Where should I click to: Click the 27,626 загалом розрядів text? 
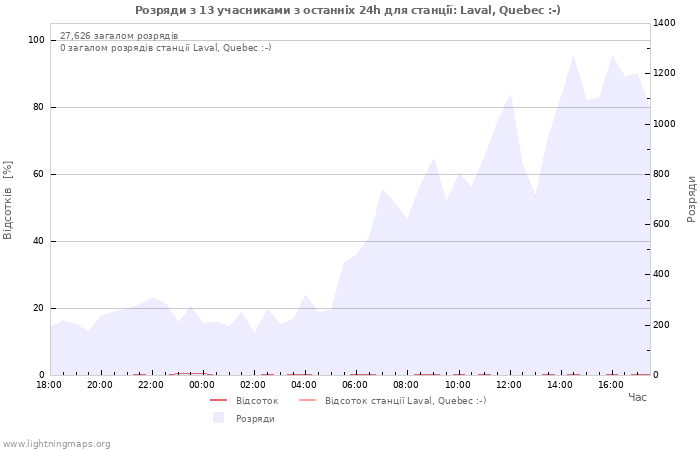coord(119,35)
